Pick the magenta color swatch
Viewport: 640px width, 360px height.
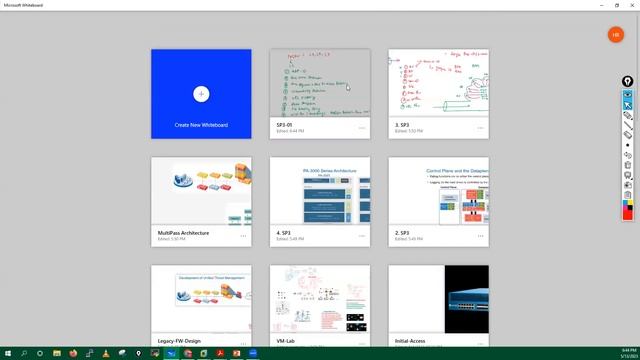(x=625, y=208)
